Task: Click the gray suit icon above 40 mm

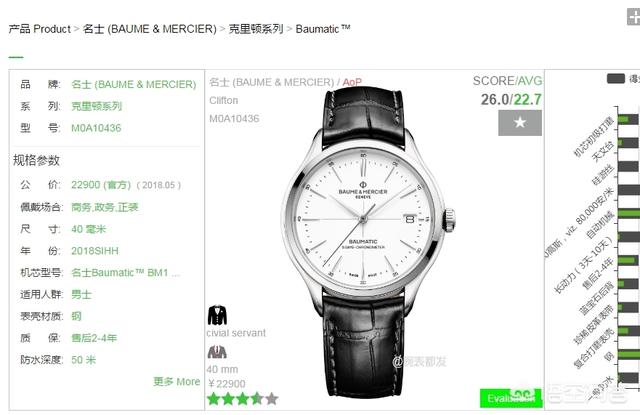Action: point(217,352)
